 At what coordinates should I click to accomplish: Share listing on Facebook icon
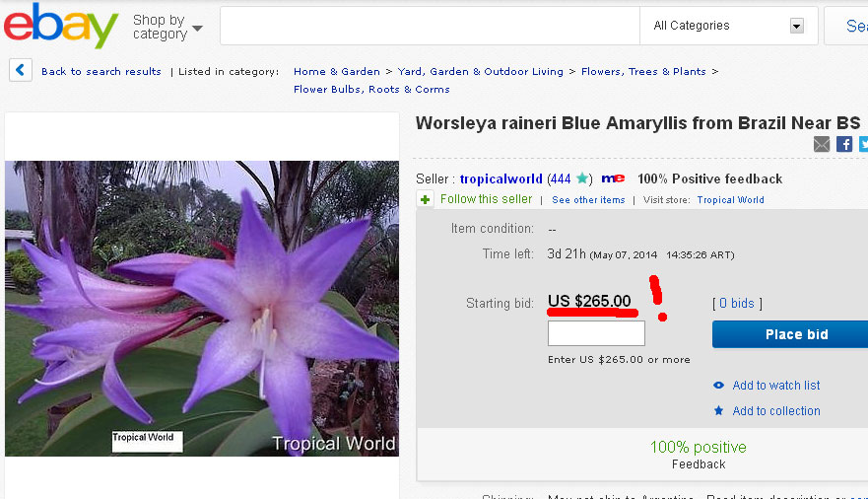[x=844, y=144]
